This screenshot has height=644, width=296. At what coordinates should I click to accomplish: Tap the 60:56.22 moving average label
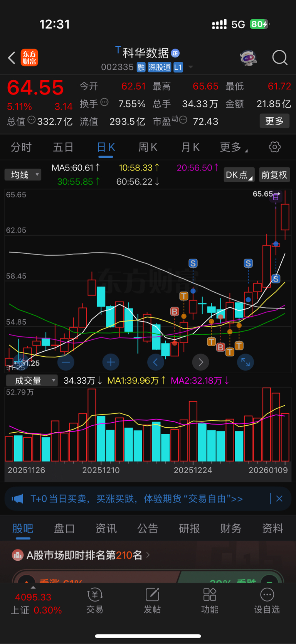tap(138, 182)
